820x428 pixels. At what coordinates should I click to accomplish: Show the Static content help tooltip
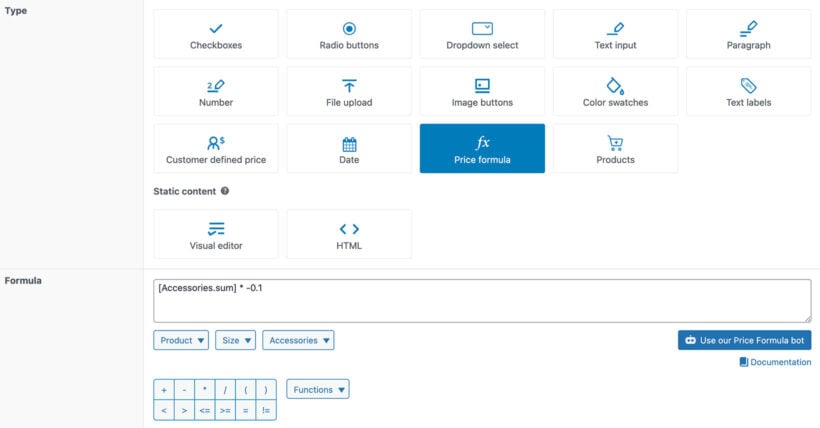coord(225,191)
